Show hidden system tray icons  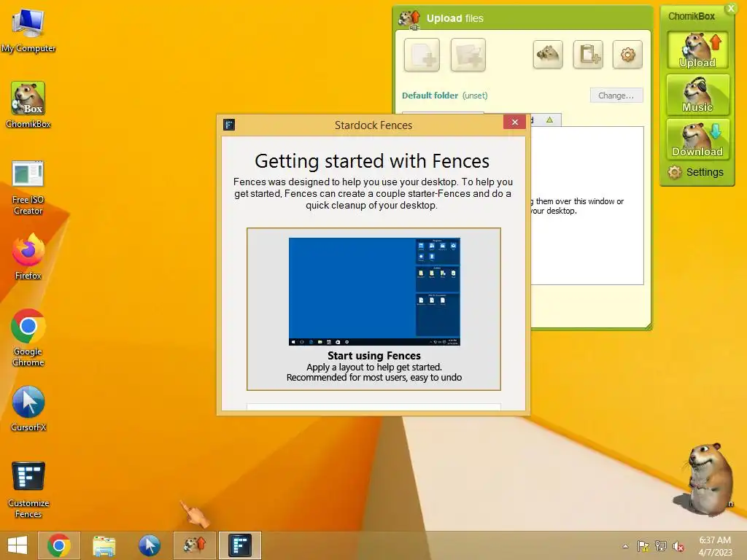[625, 546]
